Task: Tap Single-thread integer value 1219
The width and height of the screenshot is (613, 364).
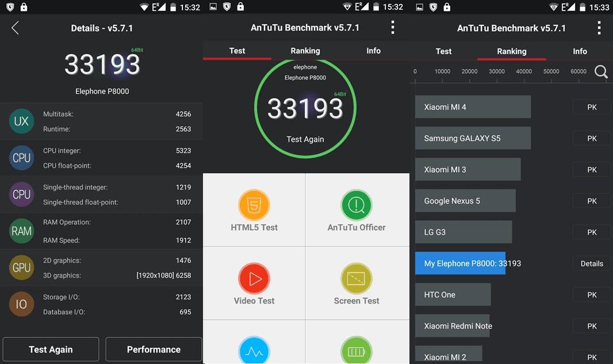Action: click(183, 187)
